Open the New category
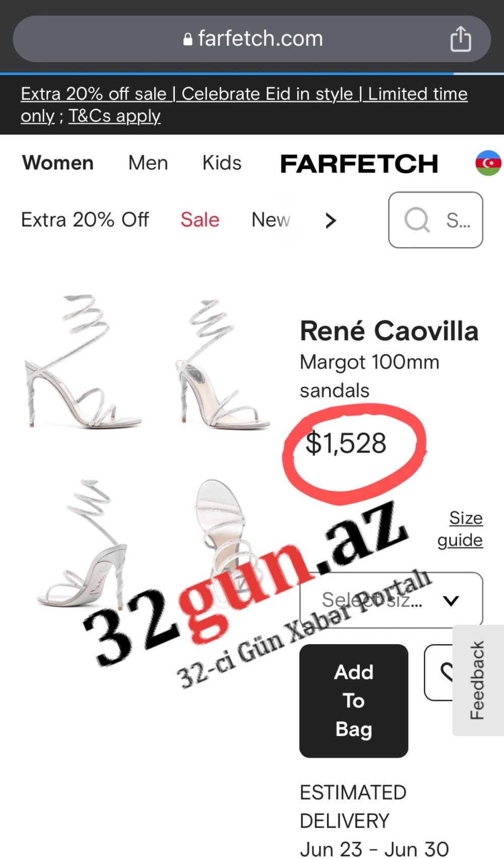 point(271,220)
